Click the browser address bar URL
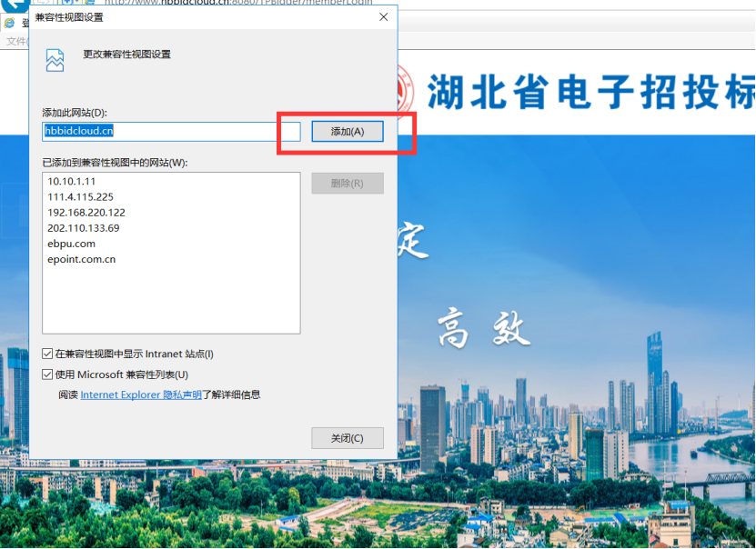Viewport: 756px width, 549px height. (227, 4)
